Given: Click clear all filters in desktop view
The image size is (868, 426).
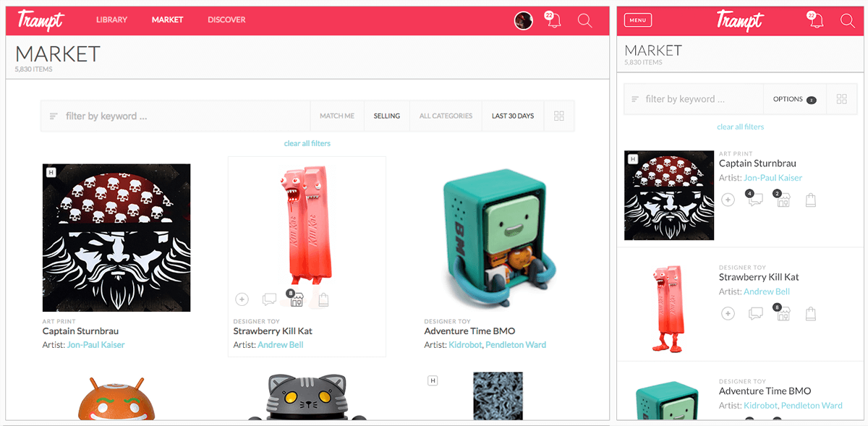Looking at the screenshot, I should (307, 143).
